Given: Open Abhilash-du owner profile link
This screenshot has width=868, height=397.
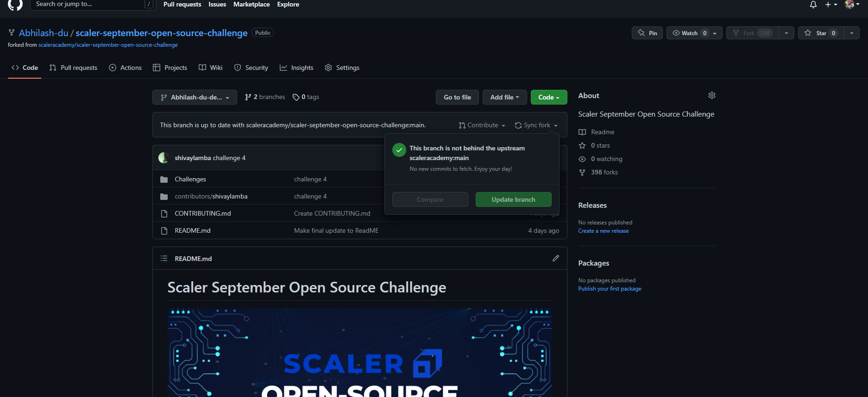Looking at the screenshot, I should click(44, 33).
